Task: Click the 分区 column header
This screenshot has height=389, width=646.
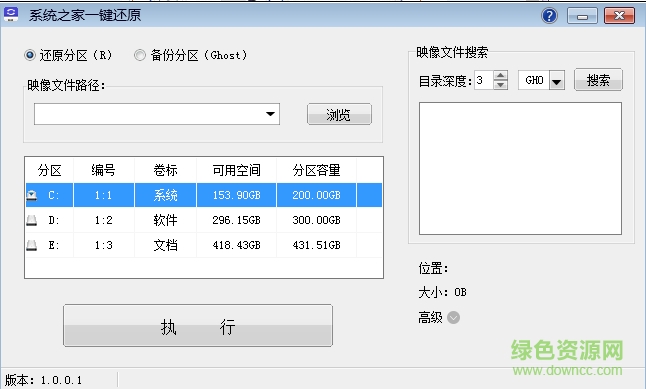Action: point(49,170)
